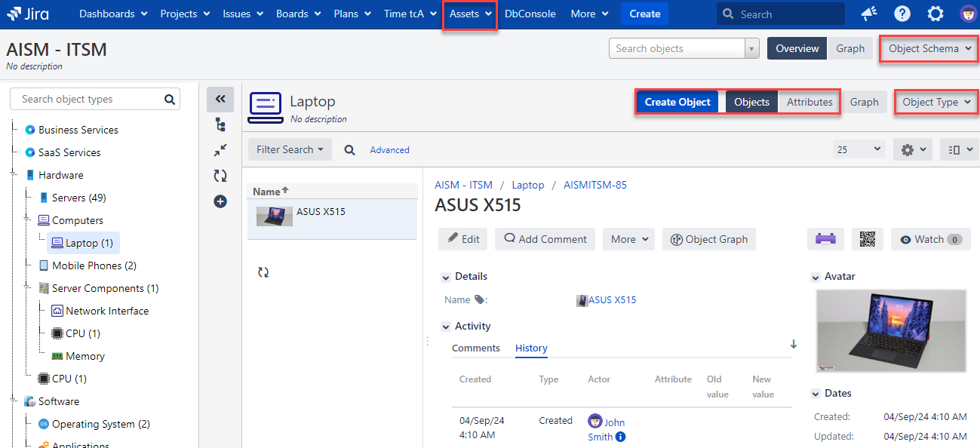
Task: Collapse the Avatar section
Action: [816, 277]
